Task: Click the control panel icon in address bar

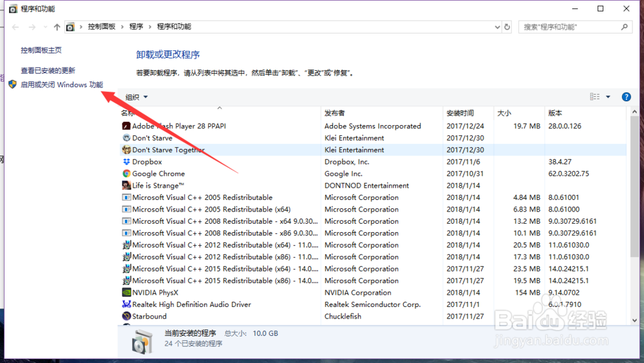Action: click(x=70, y=27)
